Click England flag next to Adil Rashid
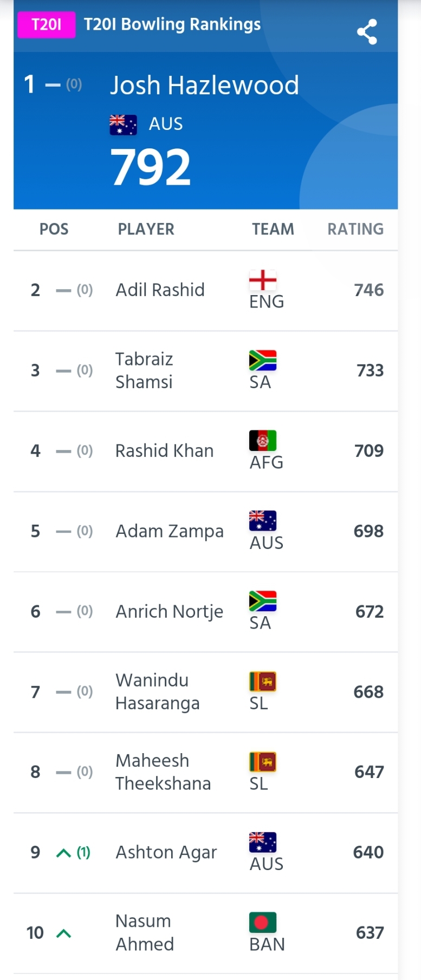The width and height of the screenshot is (421, 980). (263, 280)
